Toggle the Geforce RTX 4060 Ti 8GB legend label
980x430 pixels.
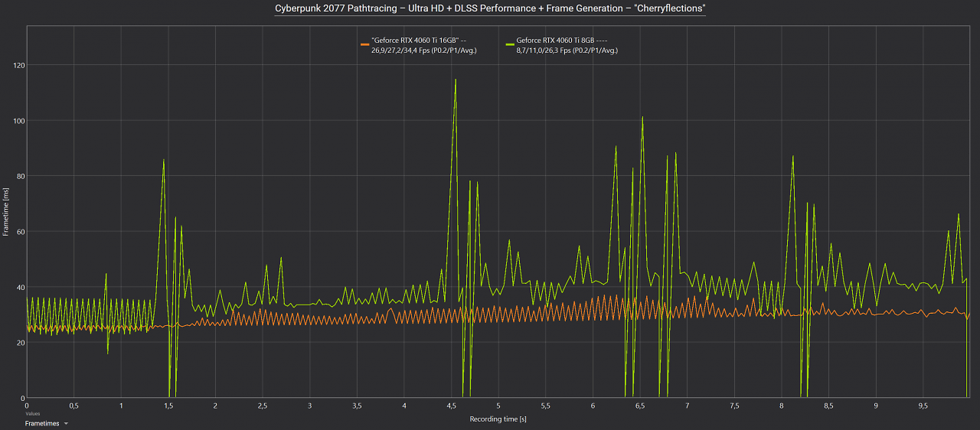tap(562, 40)
